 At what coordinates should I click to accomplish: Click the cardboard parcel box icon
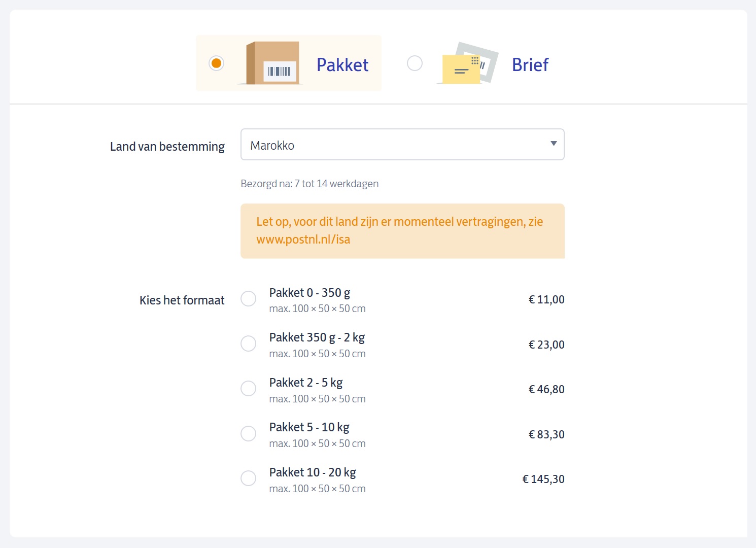click(x=272, y=63)
